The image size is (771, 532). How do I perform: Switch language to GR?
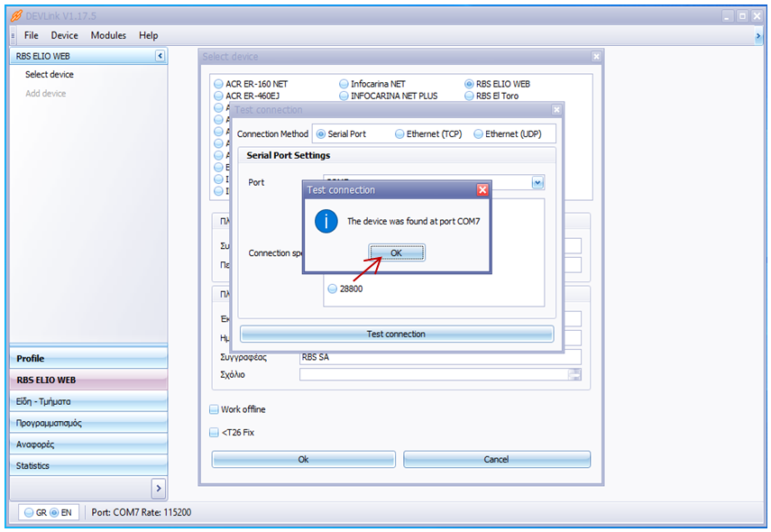[x=29, y=512]
